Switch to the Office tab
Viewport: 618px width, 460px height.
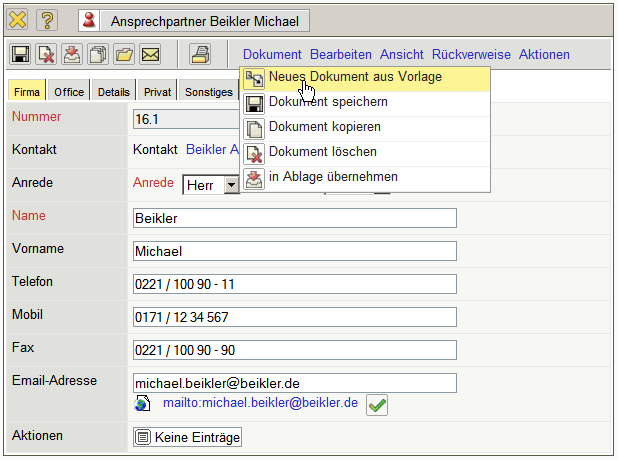(69, 92)
